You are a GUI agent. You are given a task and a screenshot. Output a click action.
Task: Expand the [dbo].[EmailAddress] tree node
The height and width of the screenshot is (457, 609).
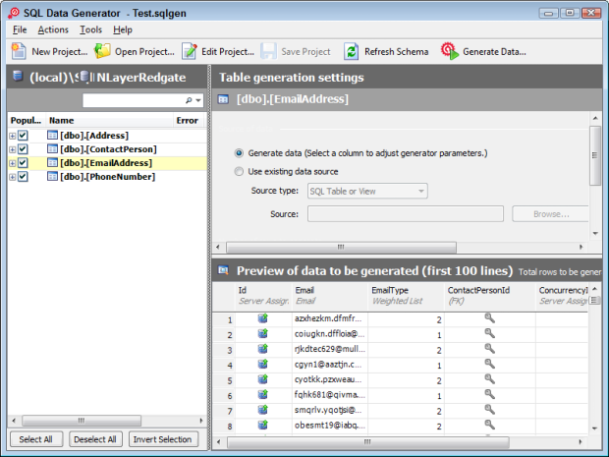12,163
